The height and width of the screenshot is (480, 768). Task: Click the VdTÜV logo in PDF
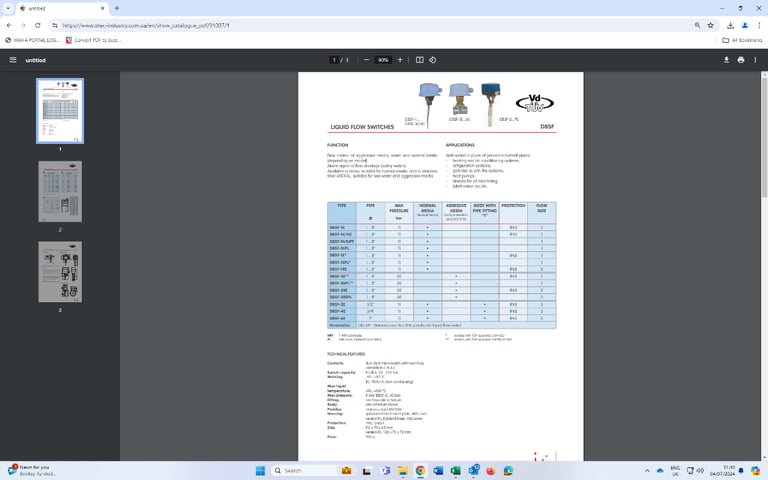(x=534, y=102)
